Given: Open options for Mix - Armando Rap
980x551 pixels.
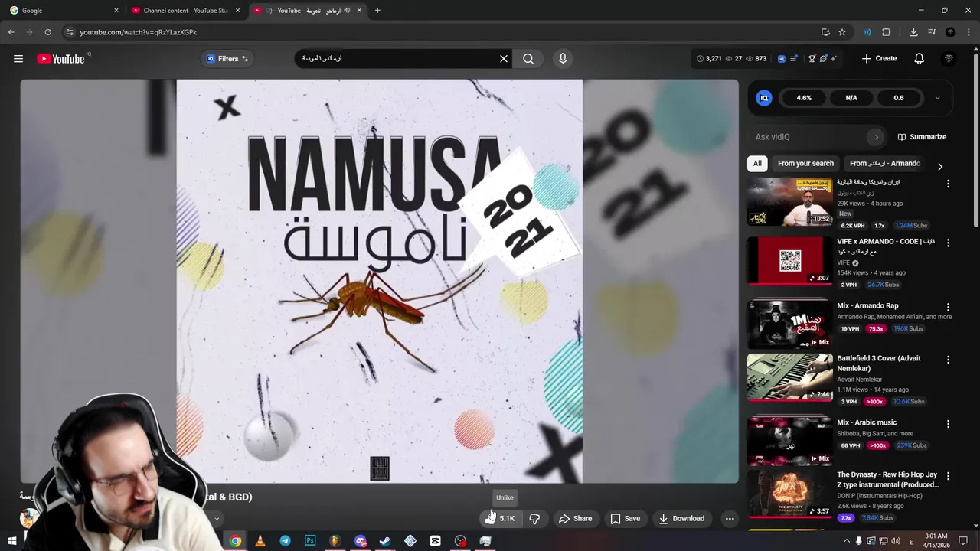Looking at the screenshot, I should click(x=948, y=307).
